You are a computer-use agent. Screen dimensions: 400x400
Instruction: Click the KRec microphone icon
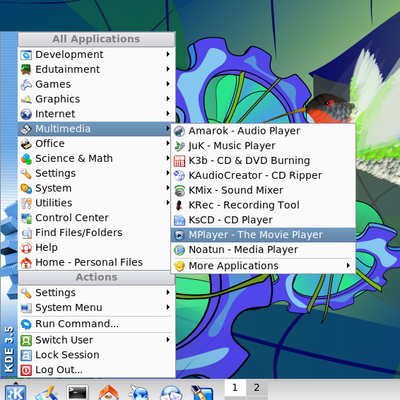[179, 205]
